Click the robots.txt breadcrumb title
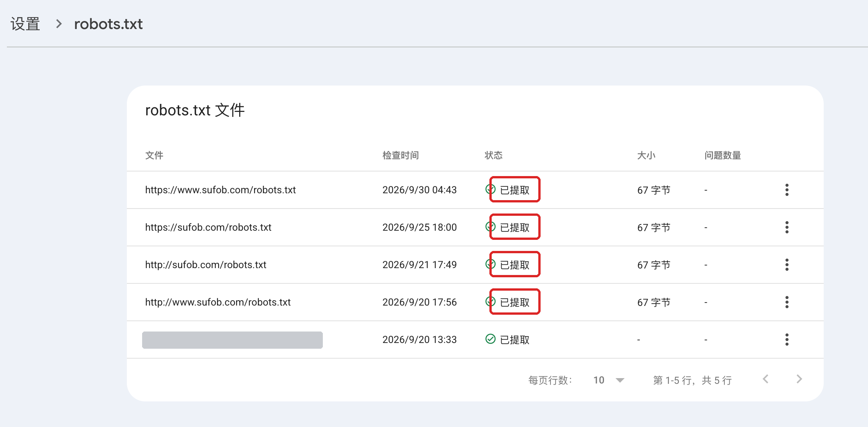The image size is (868, 427). coord(108,24)
